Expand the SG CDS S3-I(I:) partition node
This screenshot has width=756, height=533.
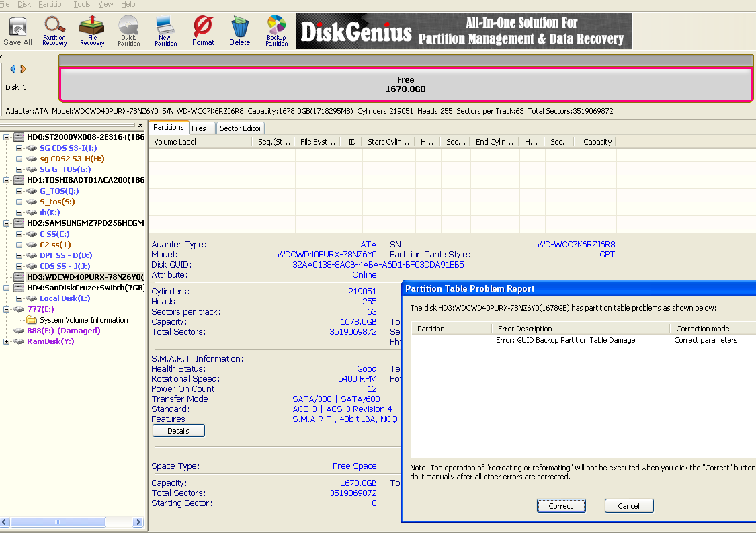point(19,148)
